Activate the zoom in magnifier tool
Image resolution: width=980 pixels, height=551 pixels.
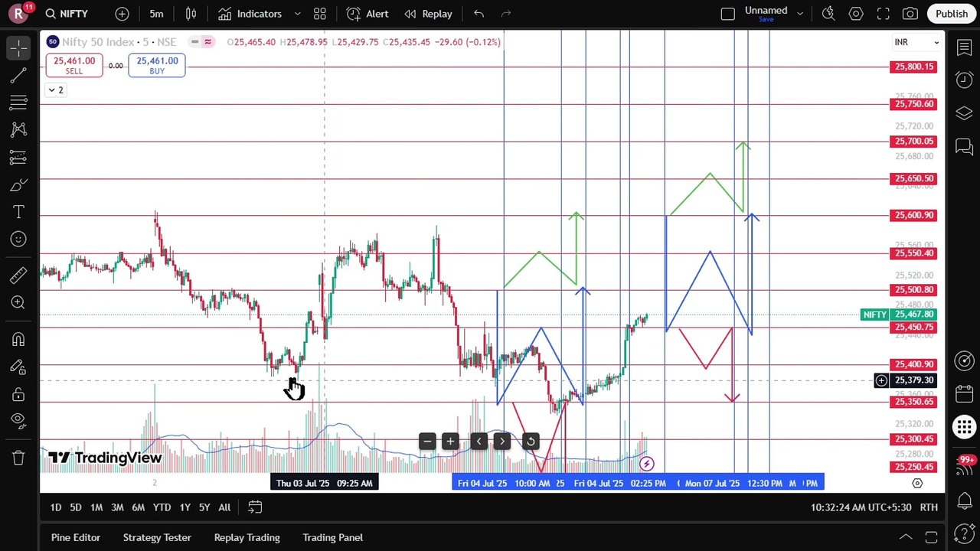click(x=18, y=302)
